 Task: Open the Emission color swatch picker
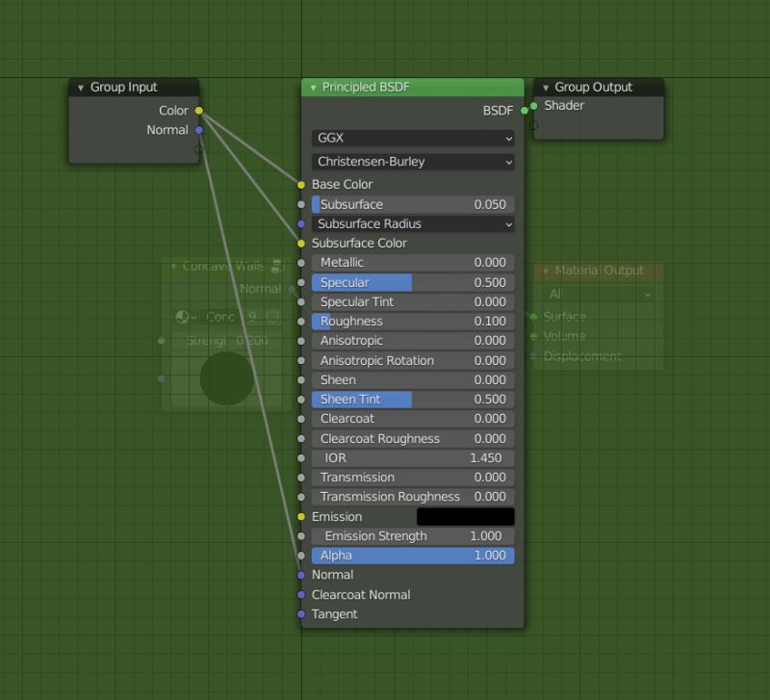click(465, 517)
